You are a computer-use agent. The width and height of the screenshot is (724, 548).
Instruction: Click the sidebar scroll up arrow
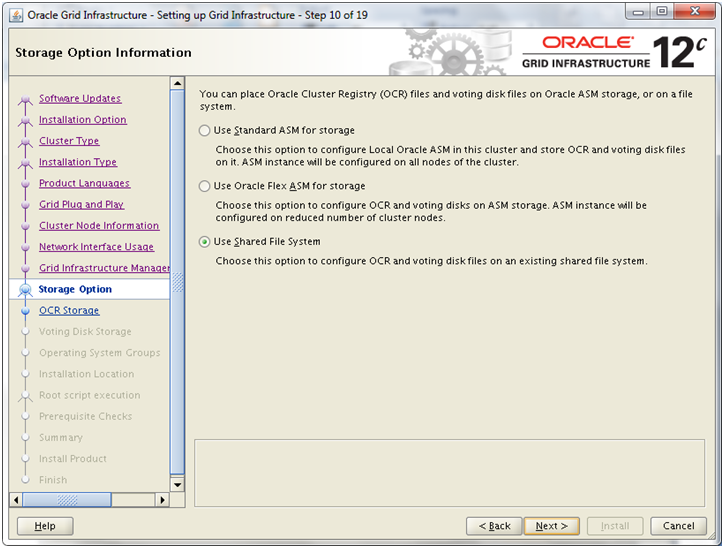tap(177, 83)
